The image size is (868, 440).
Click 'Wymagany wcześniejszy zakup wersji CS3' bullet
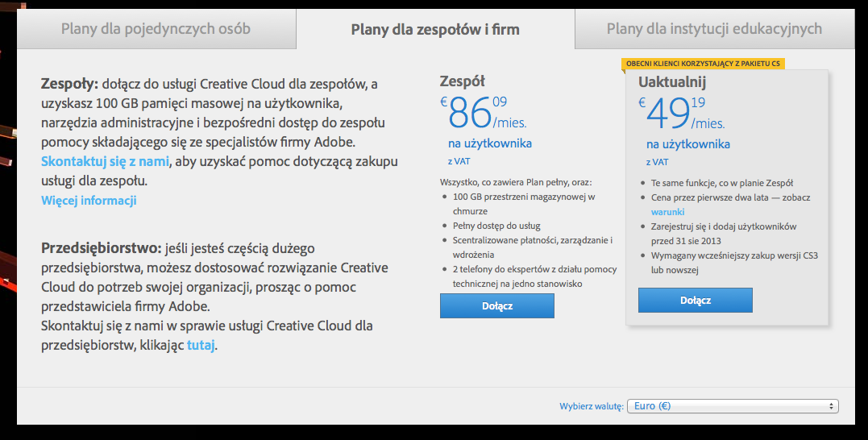pos(734,263)
